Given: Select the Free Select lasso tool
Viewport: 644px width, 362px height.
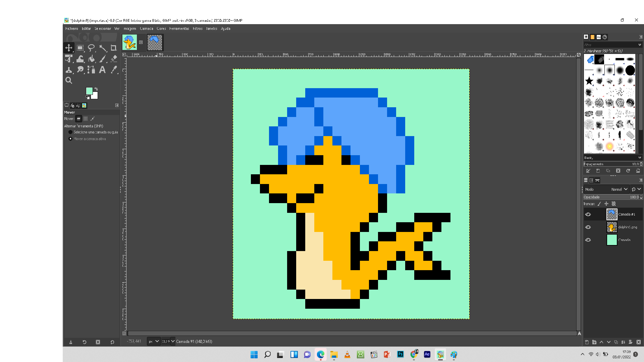Looking at the screenshot, I should click(x=91, y=48).
